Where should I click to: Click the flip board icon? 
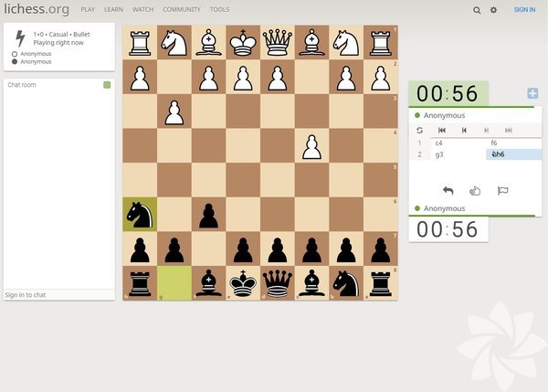(420, 130)
